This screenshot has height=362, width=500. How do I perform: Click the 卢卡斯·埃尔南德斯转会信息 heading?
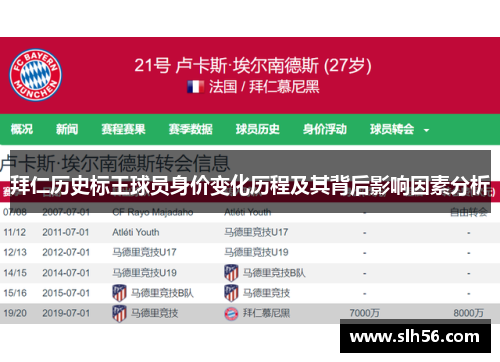click(115, 163)
